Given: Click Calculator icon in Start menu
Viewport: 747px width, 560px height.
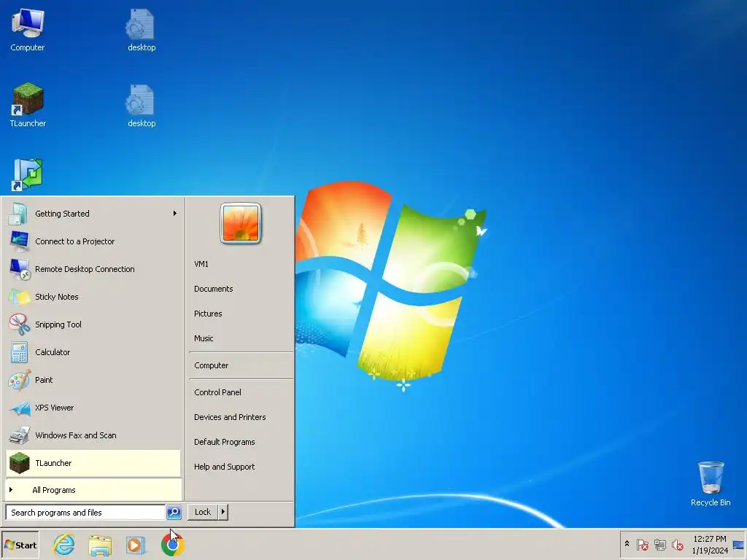Looking at the screenshot, I should (19, 352).
